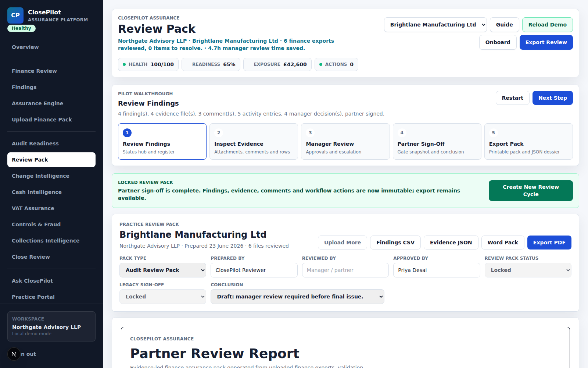Select Review Pack in the sidebar
The width and height of the screenshot is (588, 368).
pyautogui.click(x=51, y=160)
